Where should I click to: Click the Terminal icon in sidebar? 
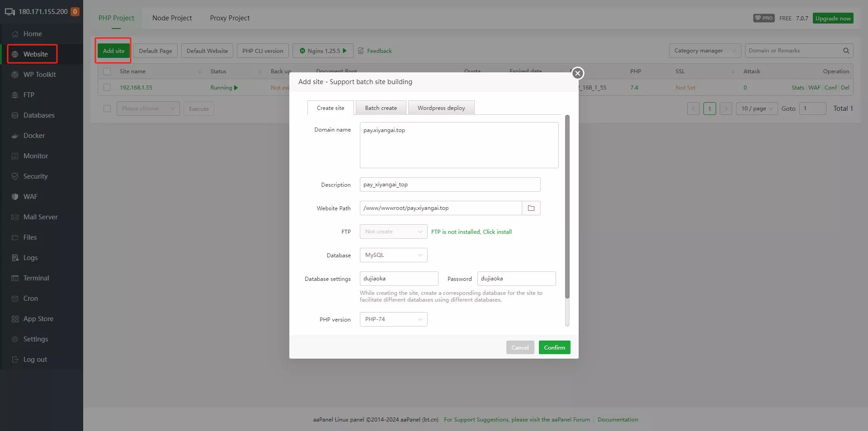[x=15, y=278]
